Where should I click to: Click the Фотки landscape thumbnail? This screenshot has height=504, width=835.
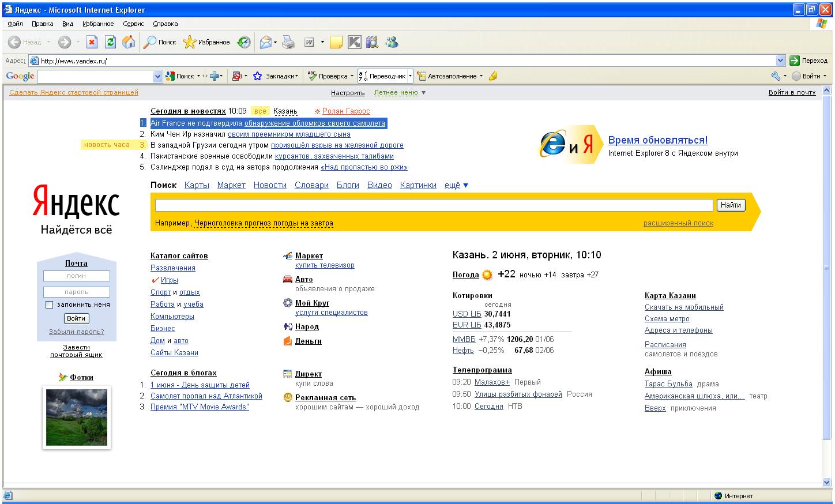point(77,418)
